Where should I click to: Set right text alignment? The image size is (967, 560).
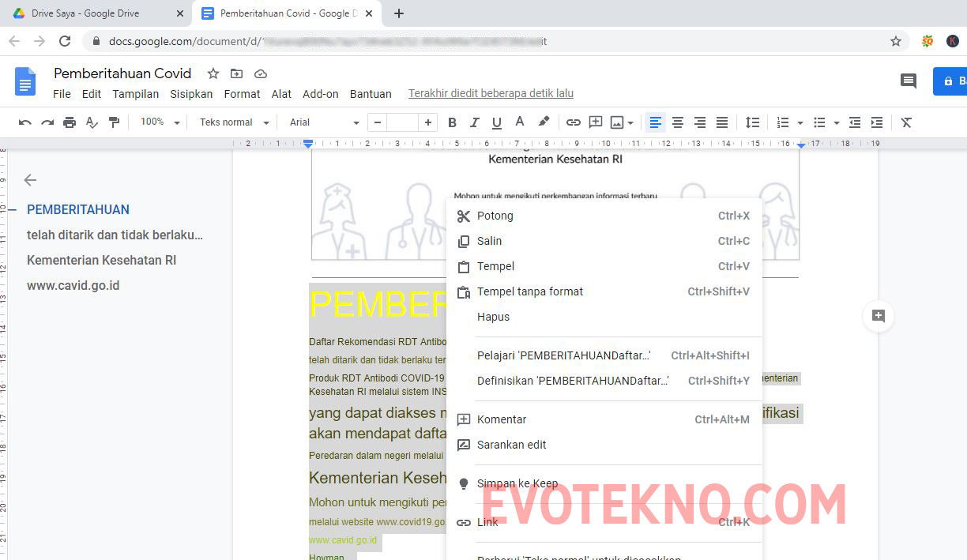(x=699, y=122)
